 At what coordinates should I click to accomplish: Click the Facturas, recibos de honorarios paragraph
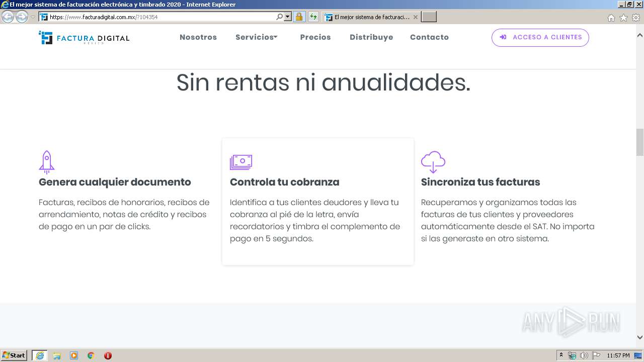pyautogui.click(x=124, y=214)
